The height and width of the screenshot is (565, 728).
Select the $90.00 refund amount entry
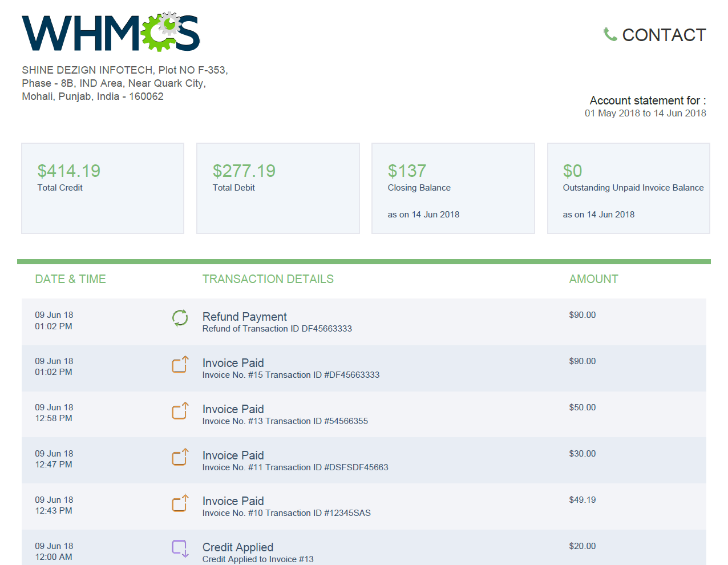coord(583,314)
